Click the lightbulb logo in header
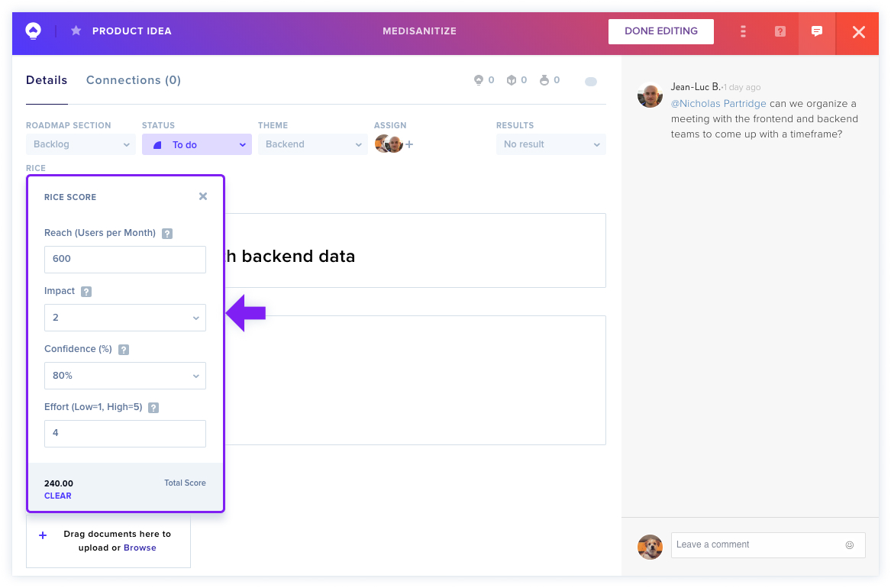 (34, 31)
